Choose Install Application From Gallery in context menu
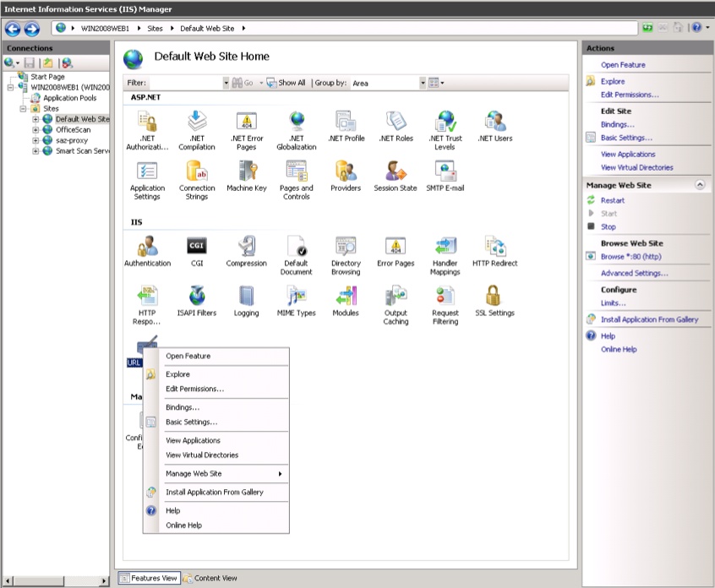This screenshot has width=715, height=588. (215, 493)
